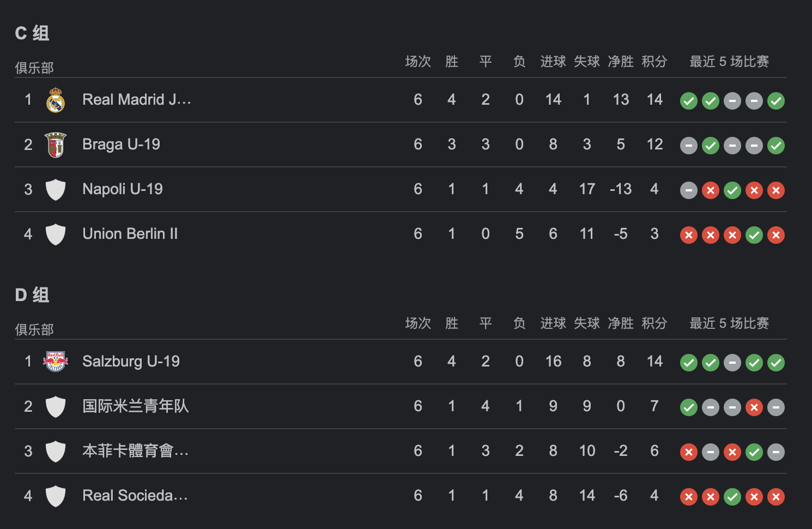
Task: Click Napoli U-19 placeholder shield icon
Action: click(56, 190)
